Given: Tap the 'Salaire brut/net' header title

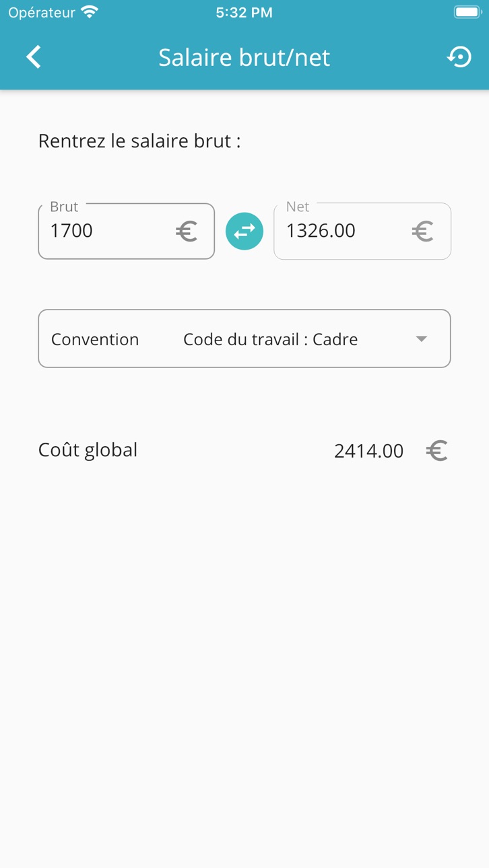Looking at the screenshot, I should pyautogui.click(x=244, y=57).
